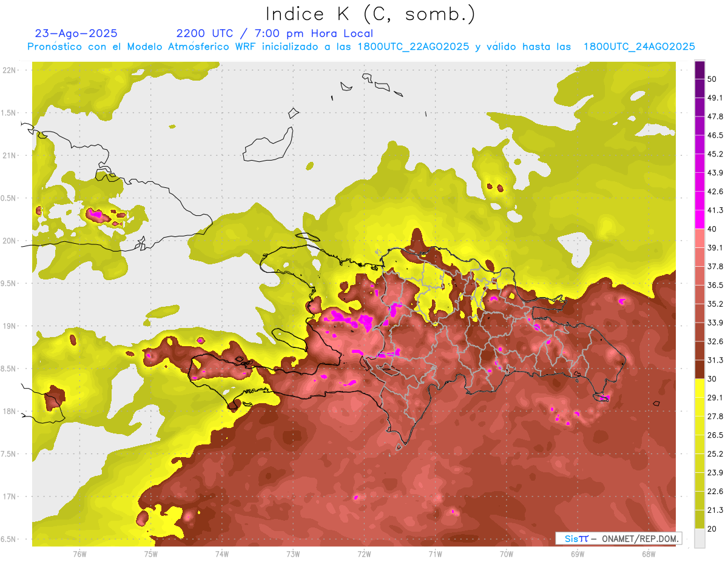
Task: Click the dark brown swatch between 30 and 31.3
Action: pos(700,369)
